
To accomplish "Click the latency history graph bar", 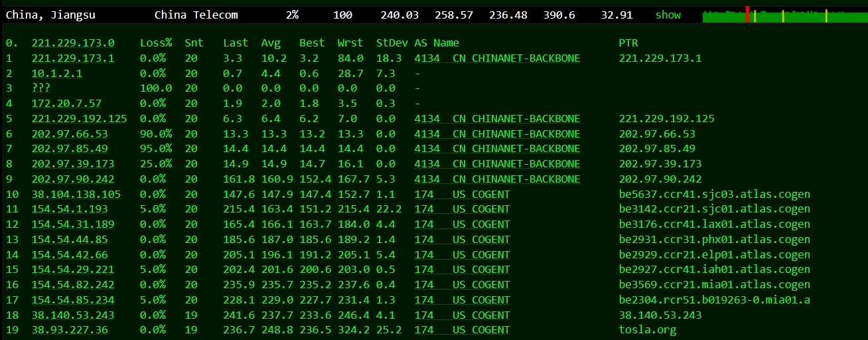I will (785, 15).
